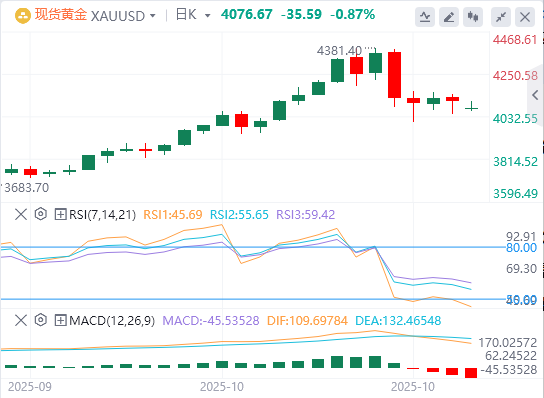Remove the RSI indicator with X
Image resolution: width=544 pixels, height=398 pixels.
(21, 214)
